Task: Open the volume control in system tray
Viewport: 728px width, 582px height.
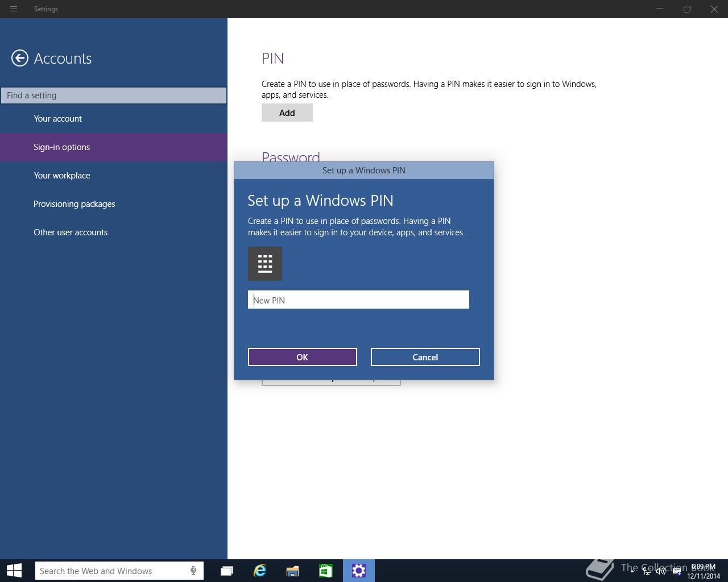Action: coord(661,571)
